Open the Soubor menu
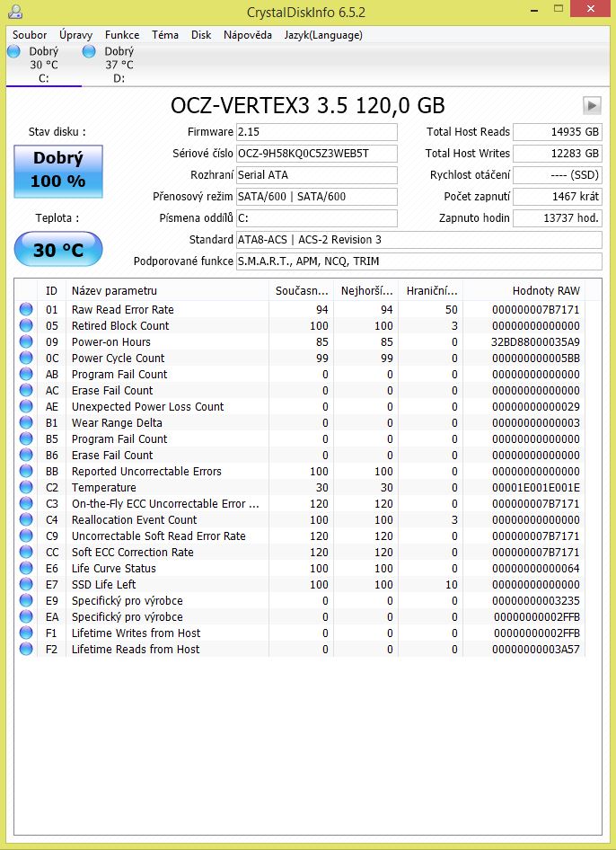Screen dimensions: 616x850 coord(30,35)
